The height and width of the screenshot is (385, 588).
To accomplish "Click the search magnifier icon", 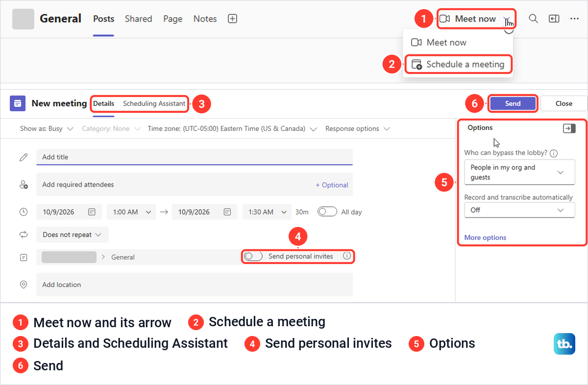I will 534,19.
